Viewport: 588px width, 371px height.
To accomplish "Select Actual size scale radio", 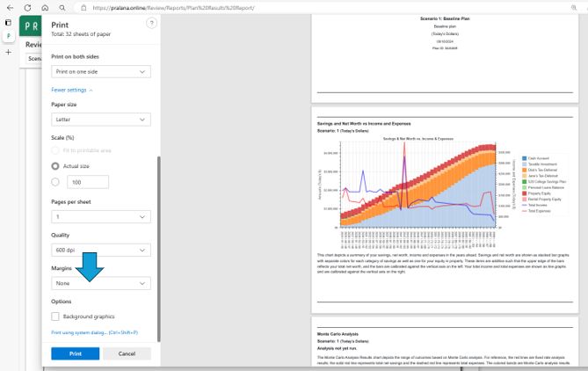I will [55, 166].
